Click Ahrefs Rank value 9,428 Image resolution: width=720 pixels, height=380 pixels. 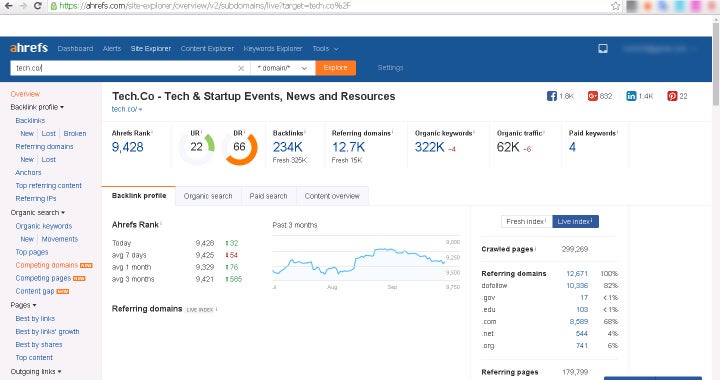coord(128,147)
